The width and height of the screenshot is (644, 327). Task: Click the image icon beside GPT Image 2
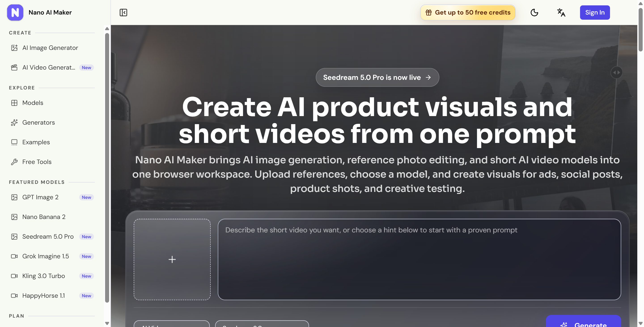click(x=14, y=197)
